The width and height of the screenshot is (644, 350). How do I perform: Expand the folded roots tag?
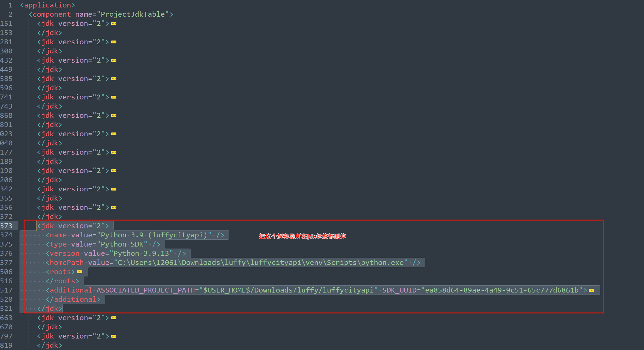pyautogui.click(x=80, y=272)
